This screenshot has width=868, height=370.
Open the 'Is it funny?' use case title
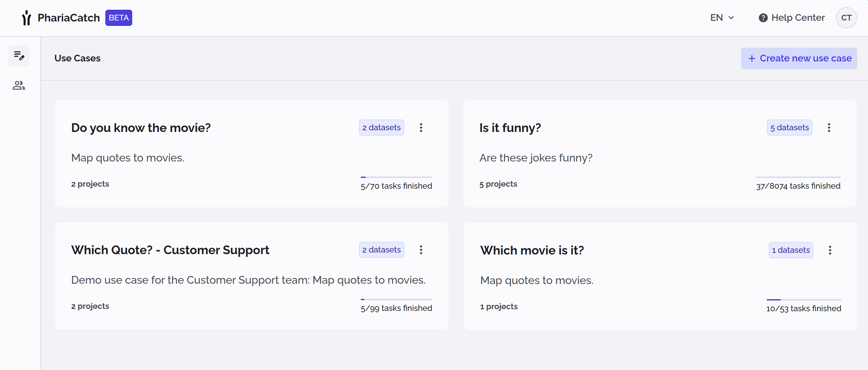(510, 128)
